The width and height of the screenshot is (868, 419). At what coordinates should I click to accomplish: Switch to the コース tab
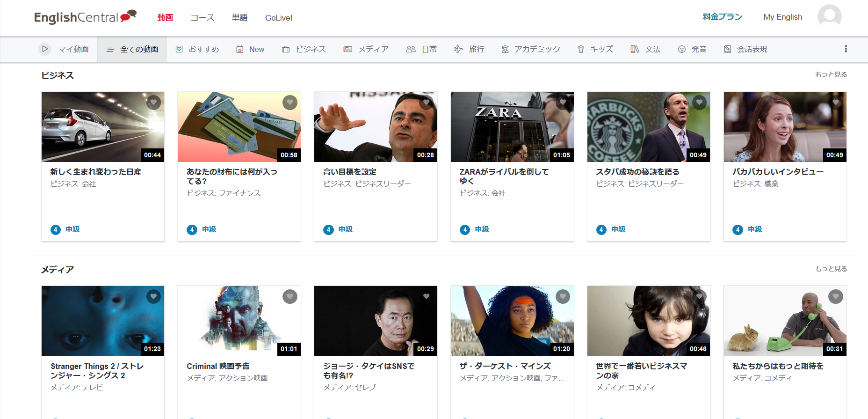tap(203, 18)
